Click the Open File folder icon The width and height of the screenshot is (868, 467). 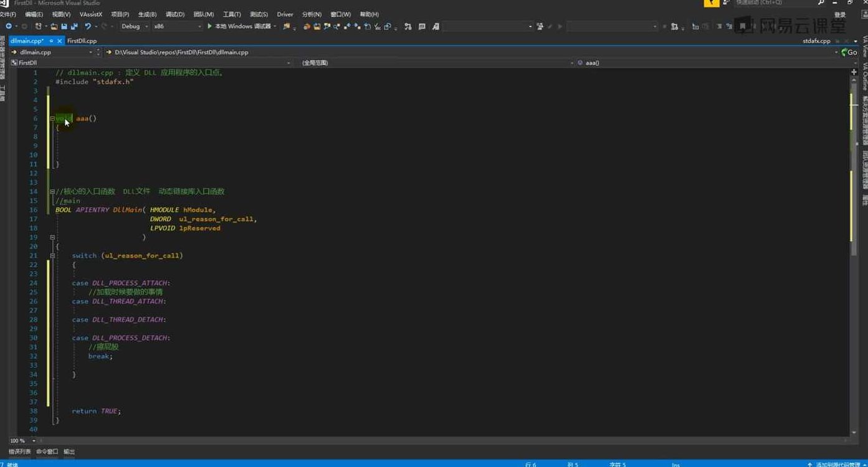tap(54, 27)
